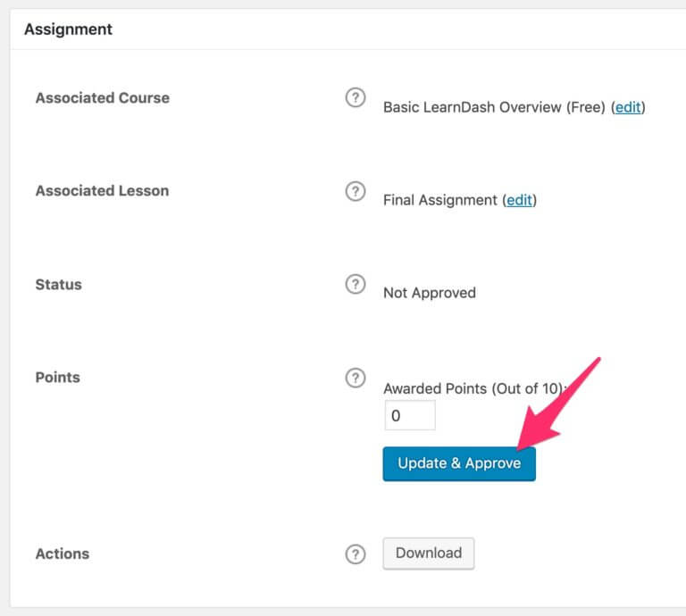This screenshot has width=686, height=616.
Task: Open the help tooltip for Associated Lesson
Action: point(356,191)
